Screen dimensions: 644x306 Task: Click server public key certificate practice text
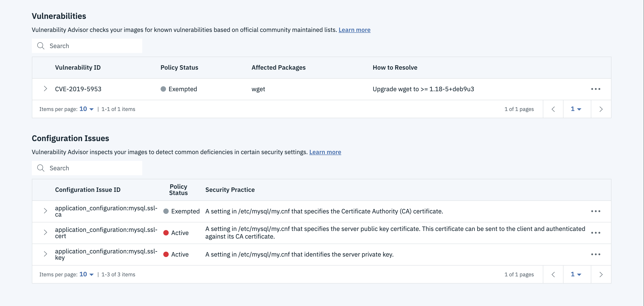tap(395, 233)
